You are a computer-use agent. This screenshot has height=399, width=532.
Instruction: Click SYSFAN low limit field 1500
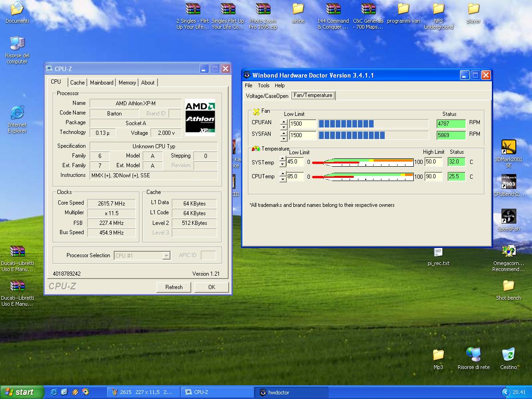tap(302, 135)
